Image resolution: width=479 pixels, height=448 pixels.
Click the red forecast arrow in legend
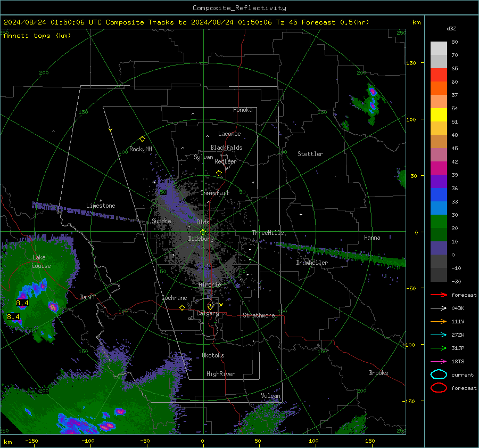point(439,295)
